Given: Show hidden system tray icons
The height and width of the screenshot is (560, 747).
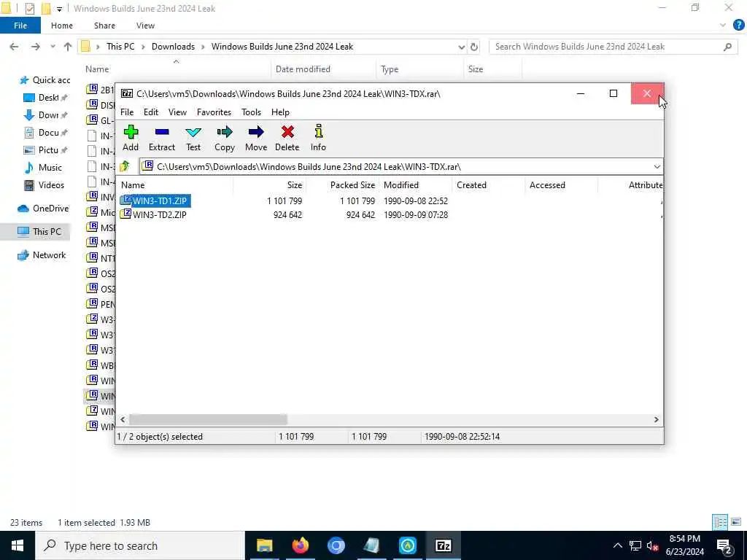Looking at the screenshot, I should [x=617, y=545].
